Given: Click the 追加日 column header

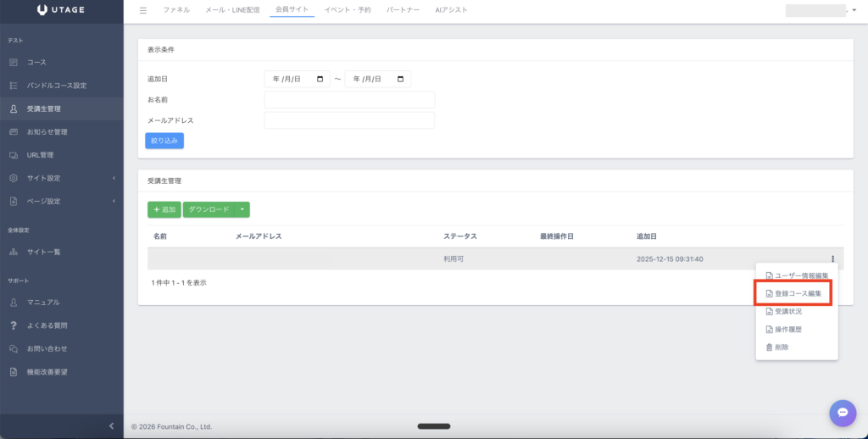Looking at the screenshot, I should [x=647, y=236].
